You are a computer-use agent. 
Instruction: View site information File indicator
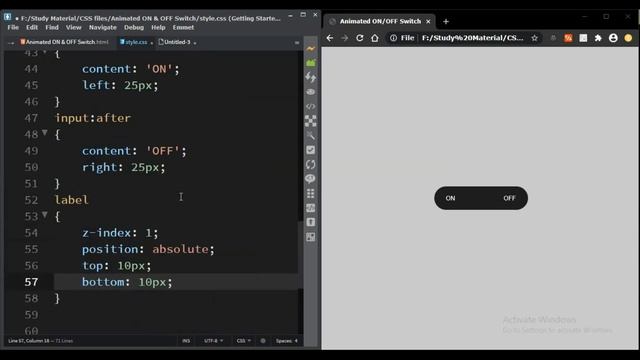(402, 38)
